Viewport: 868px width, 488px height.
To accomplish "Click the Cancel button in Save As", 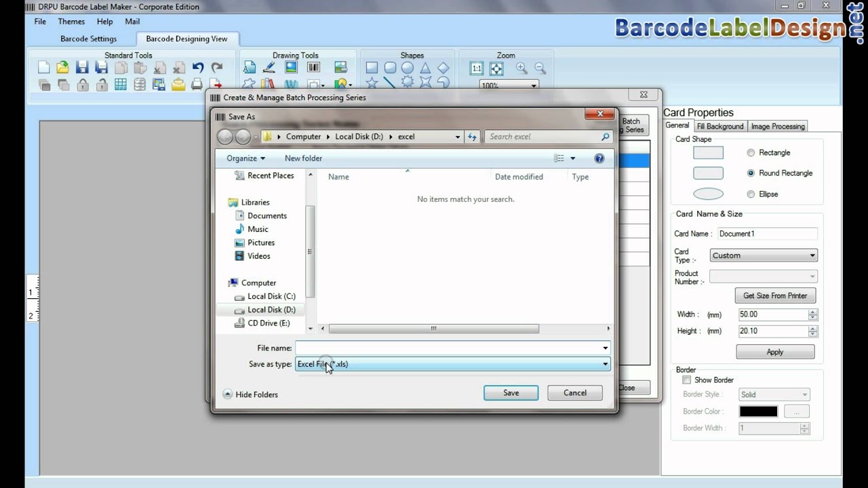I will (575, 393).
